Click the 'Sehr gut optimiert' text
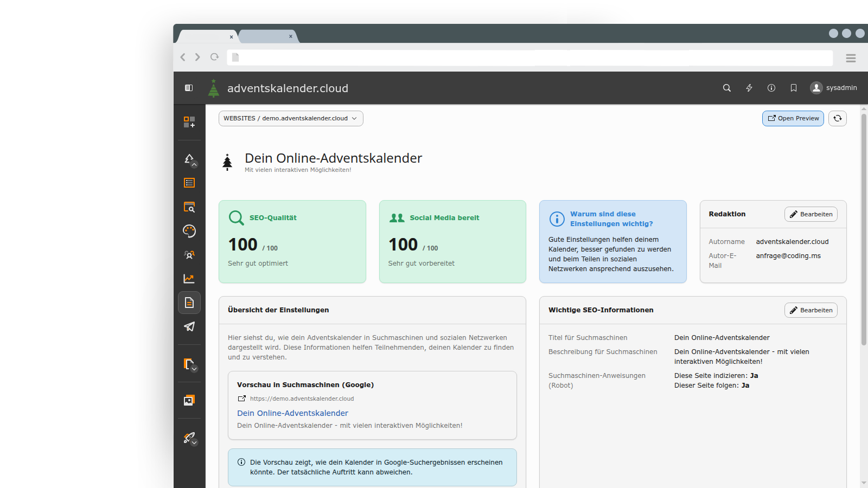The width and height of the screenshot is (868, 488). coord(258,264)
